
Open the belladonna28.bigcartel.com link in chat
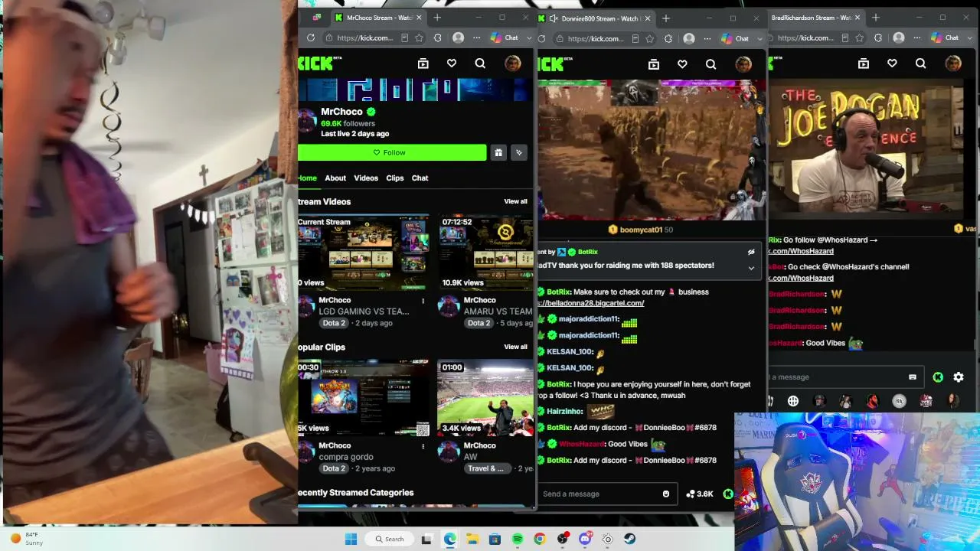[x=590, y=303]
